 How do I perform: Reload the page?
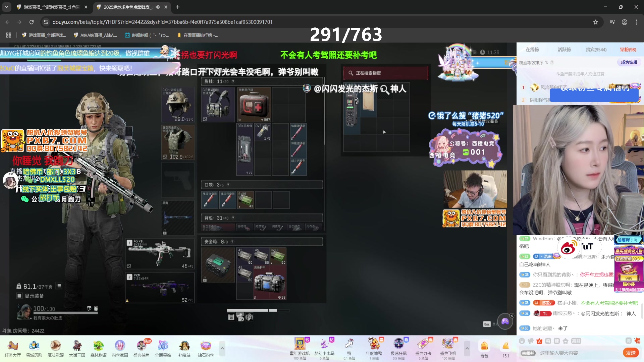tap(32, 22)
